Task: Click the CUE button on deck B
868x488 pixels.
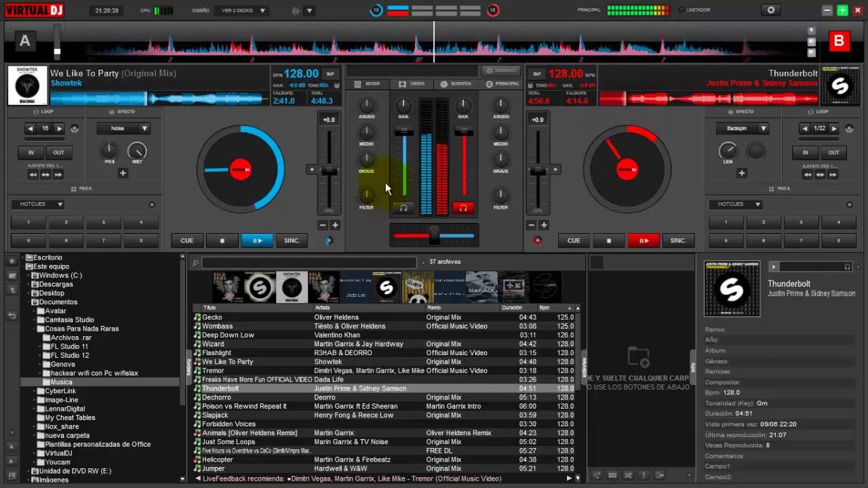Action: [573, 241]
